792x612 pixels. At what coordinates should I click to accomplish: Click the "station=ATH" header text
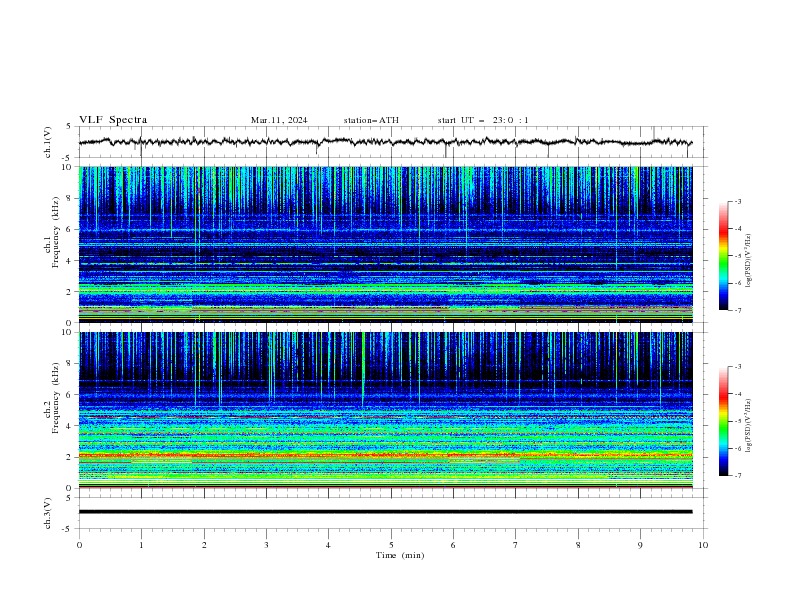tap(371, 120)
